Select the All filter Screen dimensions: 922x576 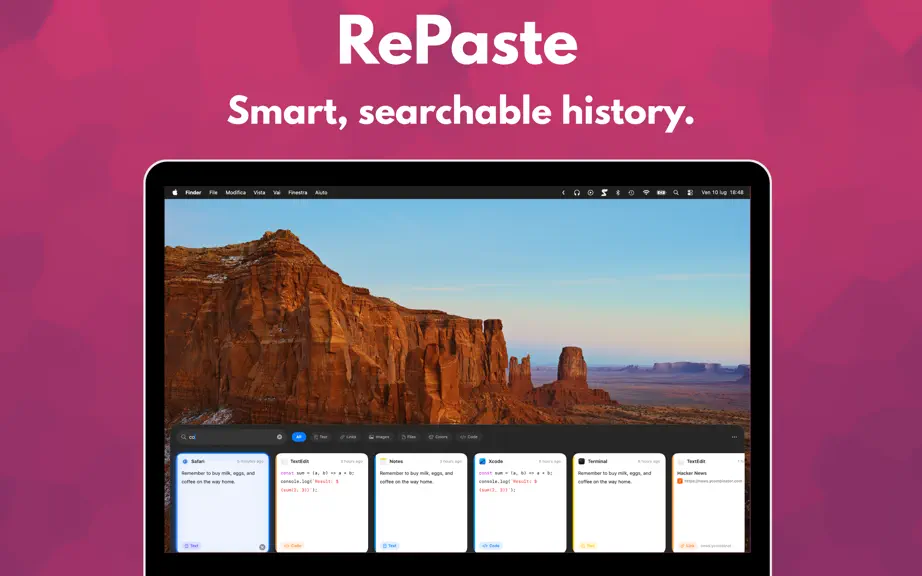[x=299, y=437]
